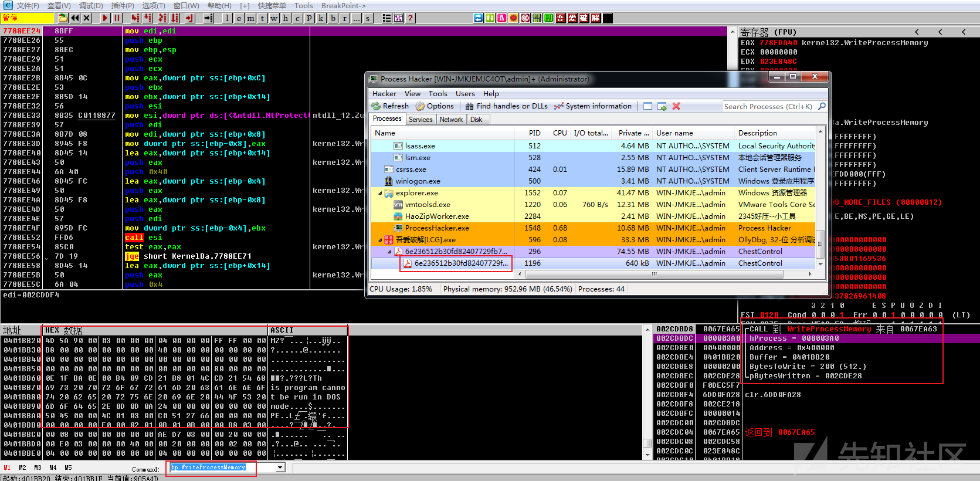Open Hacker menu in Process Hacker

[384, 94]
